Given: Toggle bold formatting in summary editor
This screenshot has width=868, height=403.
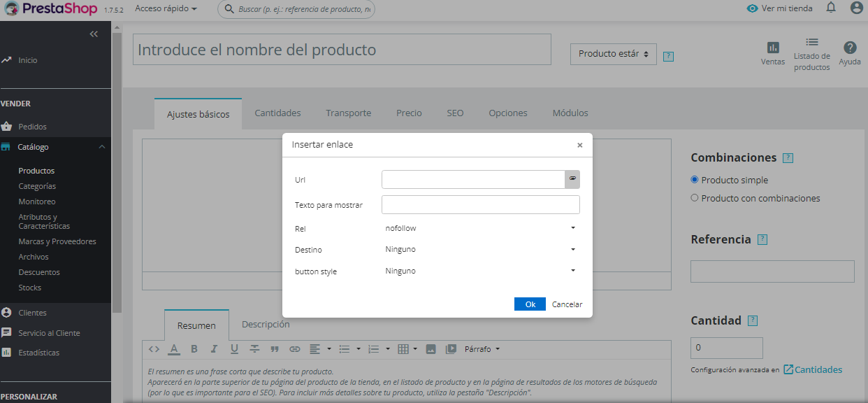Looking at the screenshot, I should coord(194,348).
